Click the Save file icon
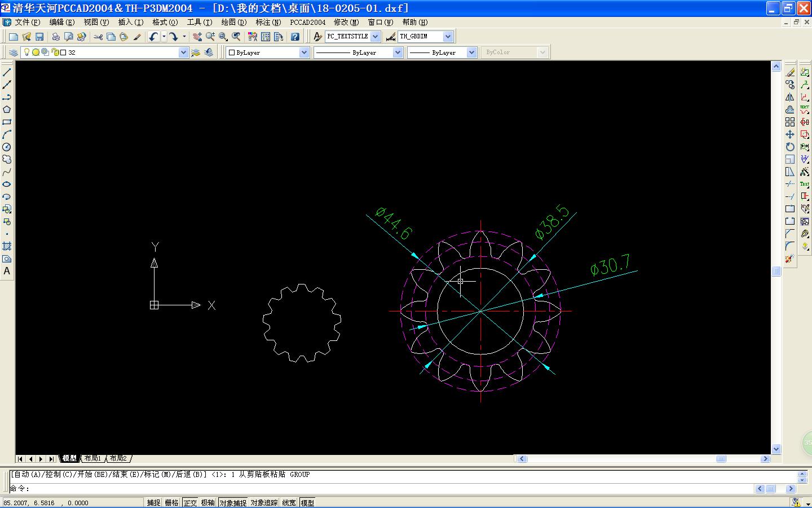The height and width of the screenshot is (508, 812). 39,37
